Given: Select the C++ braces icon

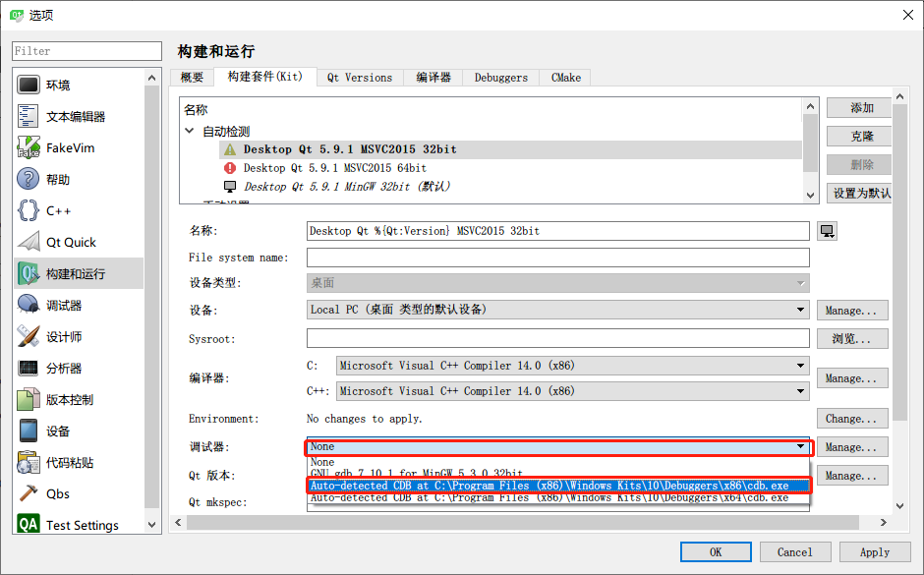Looking at the screenshot, I should (29, 210).
